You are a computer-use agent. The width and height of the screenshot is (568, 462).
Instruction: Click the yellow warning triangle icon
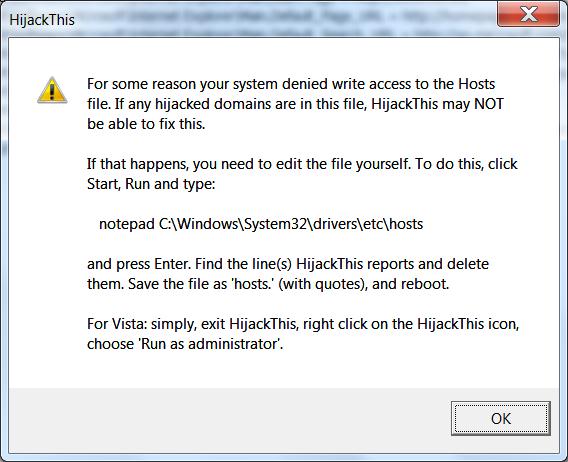click(52, 90)
